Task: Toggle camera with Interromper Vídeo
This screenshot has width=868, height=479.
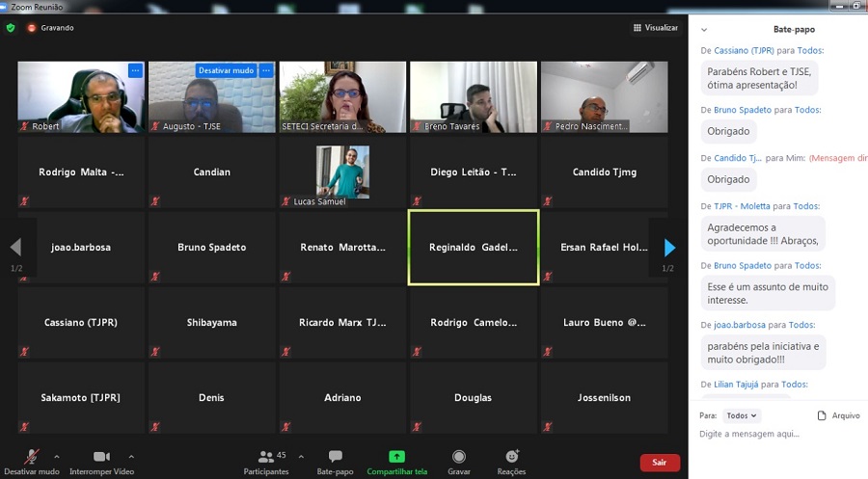Action: click(101, 457)
